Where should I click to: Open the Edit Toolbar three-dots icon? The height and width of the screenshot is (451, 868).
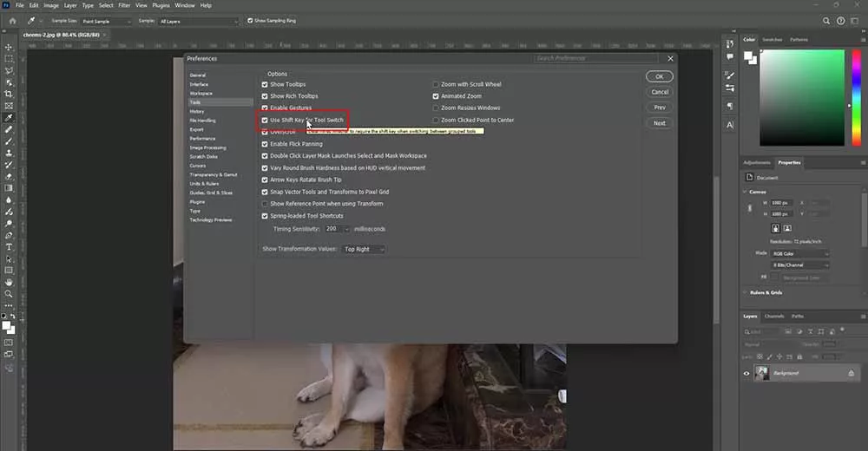(x=9, y=305)
